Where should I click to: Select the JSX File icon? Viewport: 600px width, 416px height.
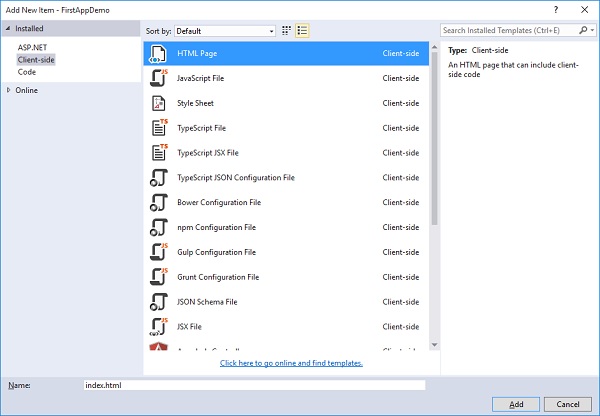[158, 326]
